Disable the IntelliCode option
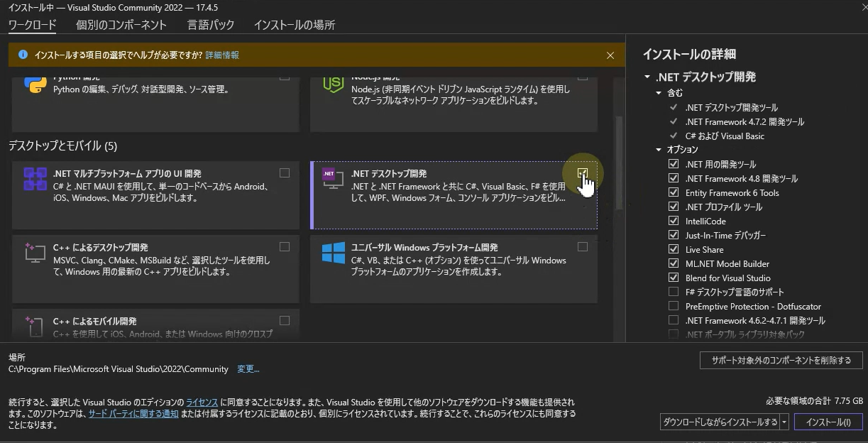 (672, 221)
